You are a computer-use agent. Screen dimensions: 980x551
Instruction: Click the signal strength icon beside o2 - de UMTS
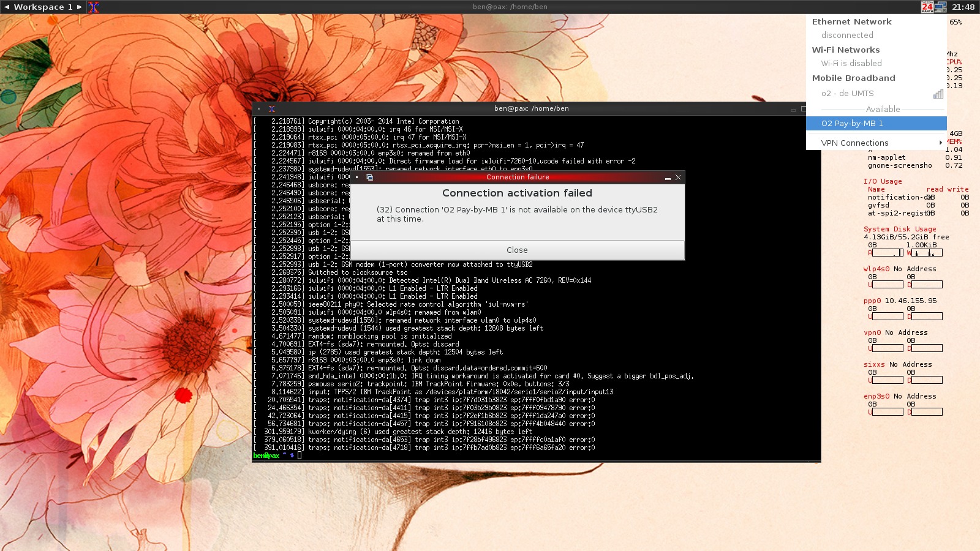pyautogui.click(x=938, y=94)
